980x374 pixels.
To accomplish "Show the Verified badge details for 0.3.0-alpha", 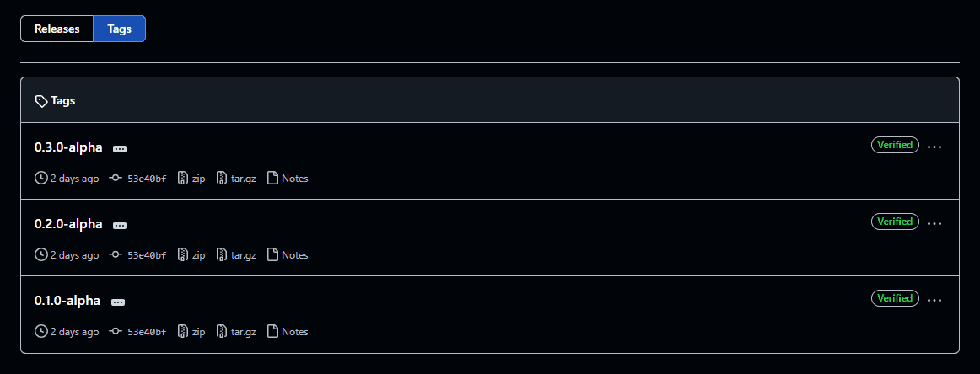I will [895, 145].
